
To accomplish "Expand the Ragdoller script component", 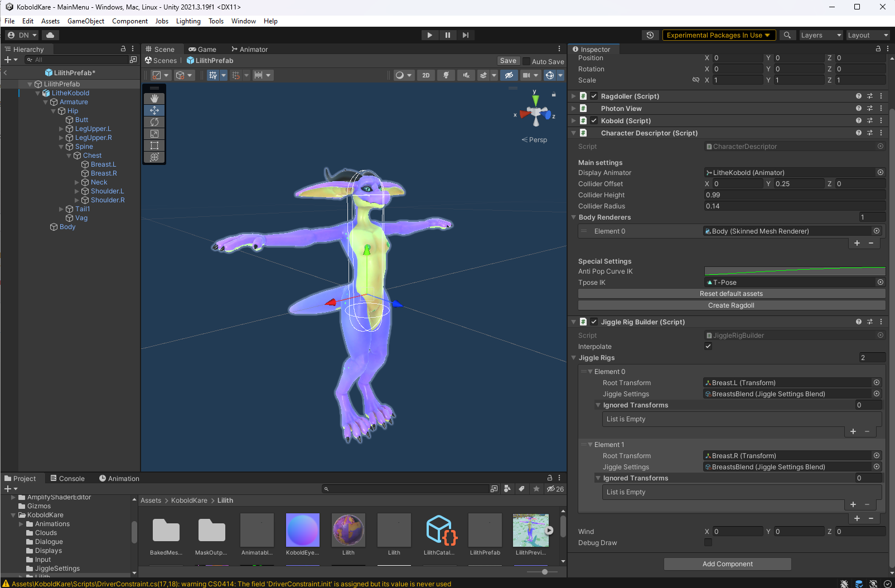I will point(573,96).
